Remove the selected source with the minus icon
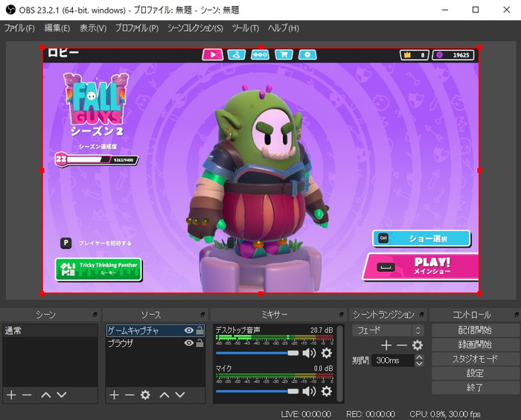The width and height of the screenshot is (521, 420). pos(130,395)
